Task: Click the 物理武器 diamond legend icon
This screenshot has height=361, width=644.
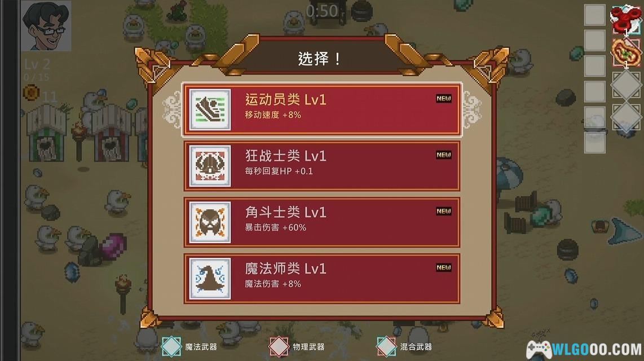Action: point(279,347)
